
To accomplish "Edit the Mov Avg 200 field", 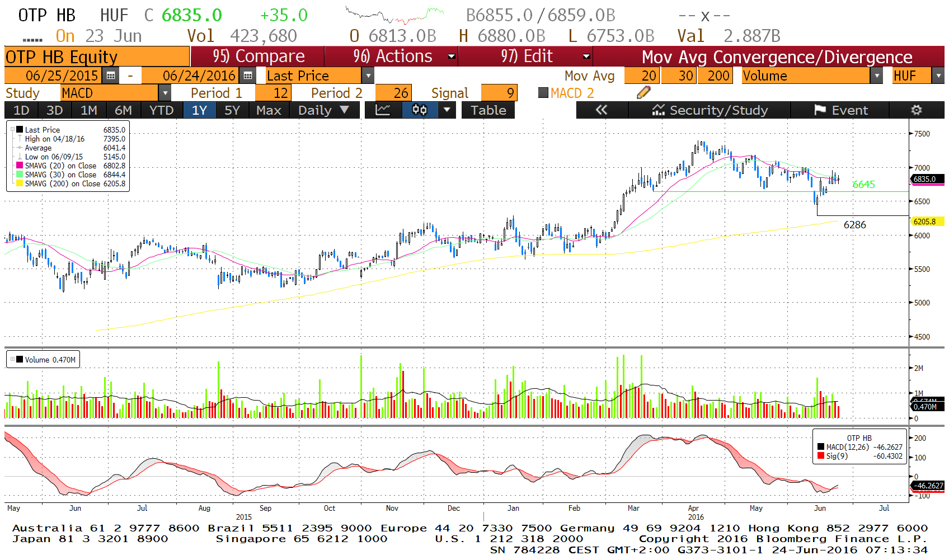I will (715, 76).
